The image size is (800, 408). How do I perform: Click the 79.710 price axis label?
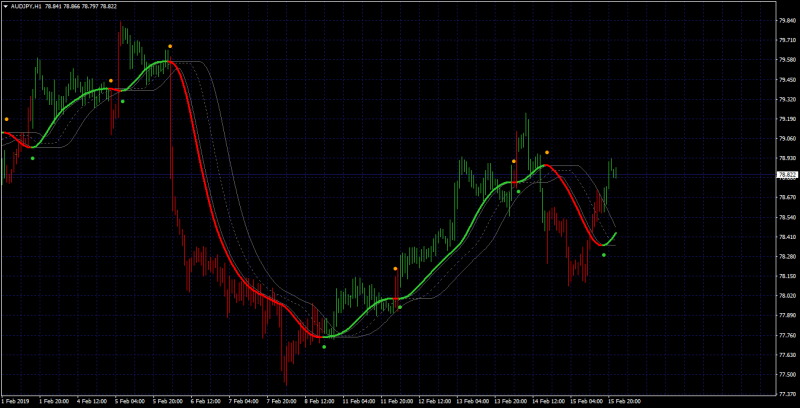[x=786, y=40]
